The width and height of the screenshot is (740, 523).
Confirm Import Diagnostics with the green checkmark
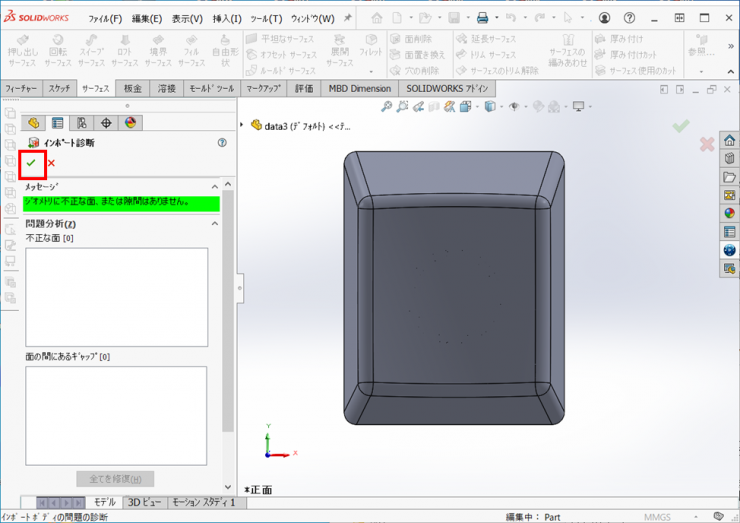click(31, 163)
